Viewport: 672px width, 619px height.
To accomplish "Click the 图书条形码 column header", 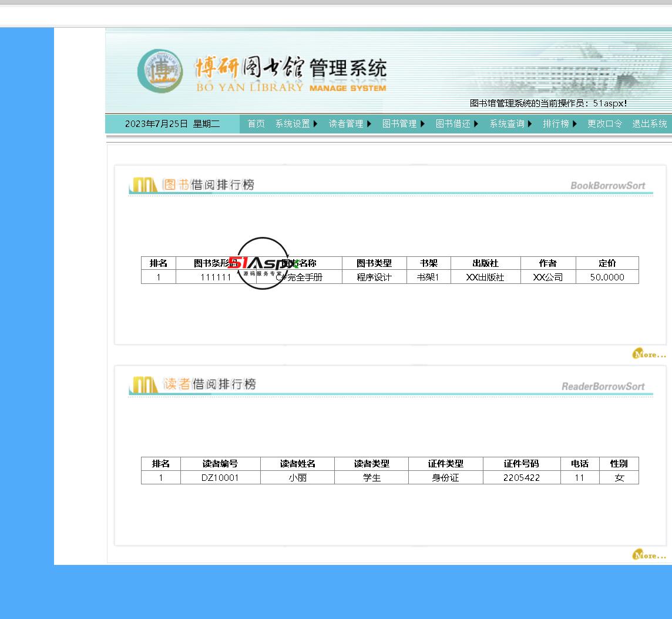I will 216,263.
